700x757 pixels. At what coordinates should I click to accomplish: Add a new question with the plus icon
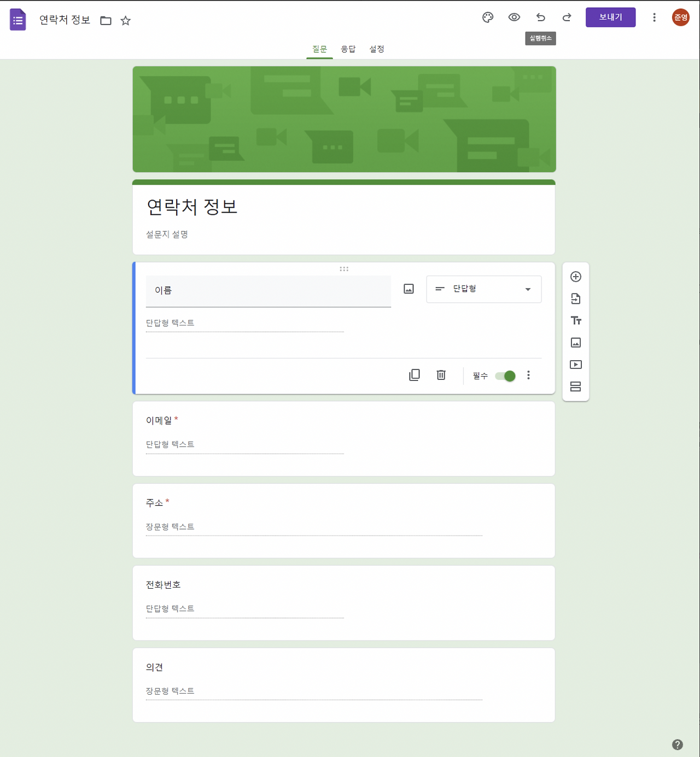(575, 277)
